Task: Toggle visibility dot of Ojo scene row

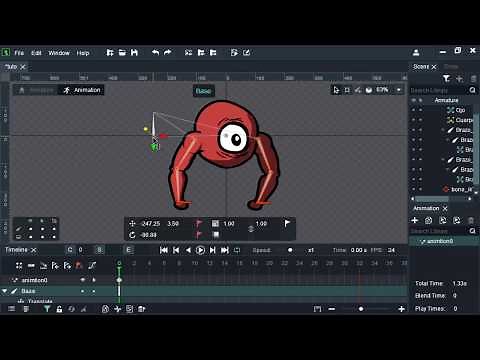Action: [x=414, y=110]
